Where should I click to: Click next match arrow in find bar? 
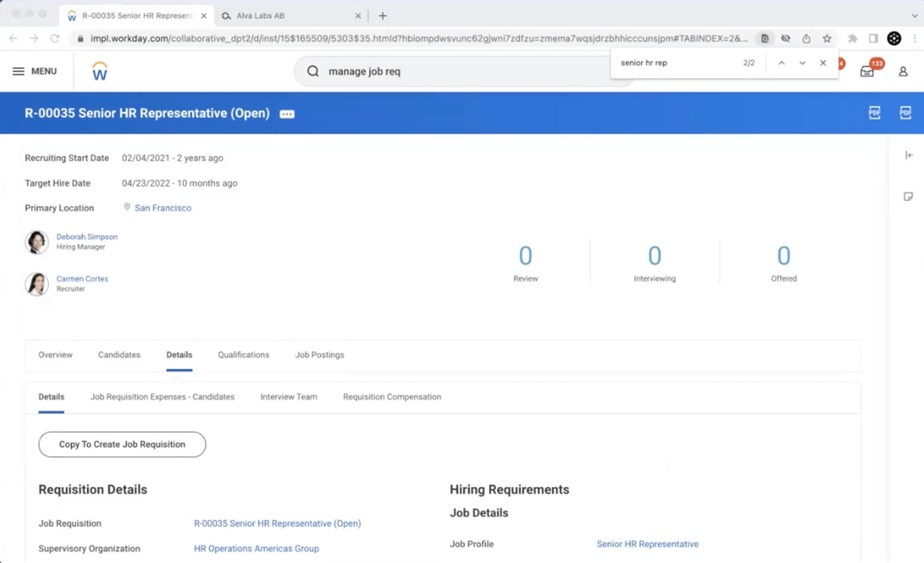click(x=802, y=62)
